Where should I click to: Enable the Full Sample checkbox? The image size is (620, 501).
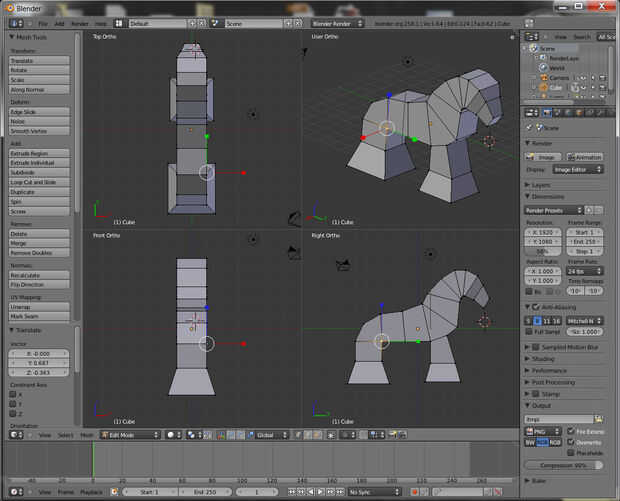(530, 331)
